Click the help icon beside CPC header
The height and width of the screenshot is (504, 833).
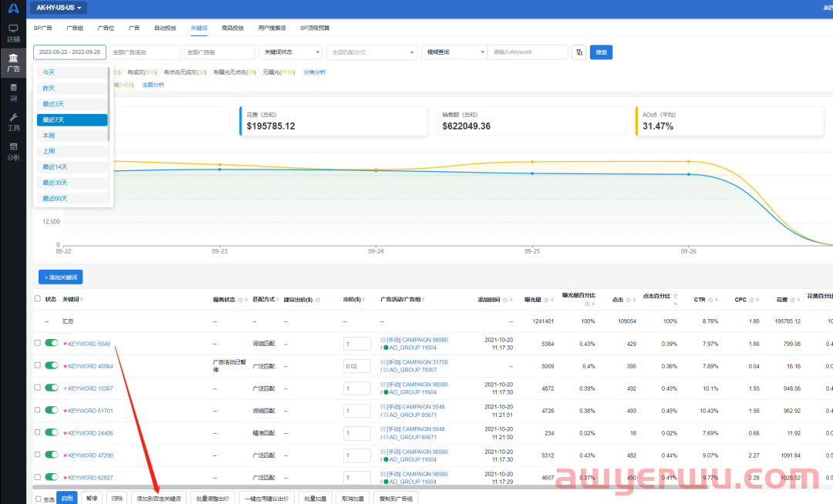(752, 301)
